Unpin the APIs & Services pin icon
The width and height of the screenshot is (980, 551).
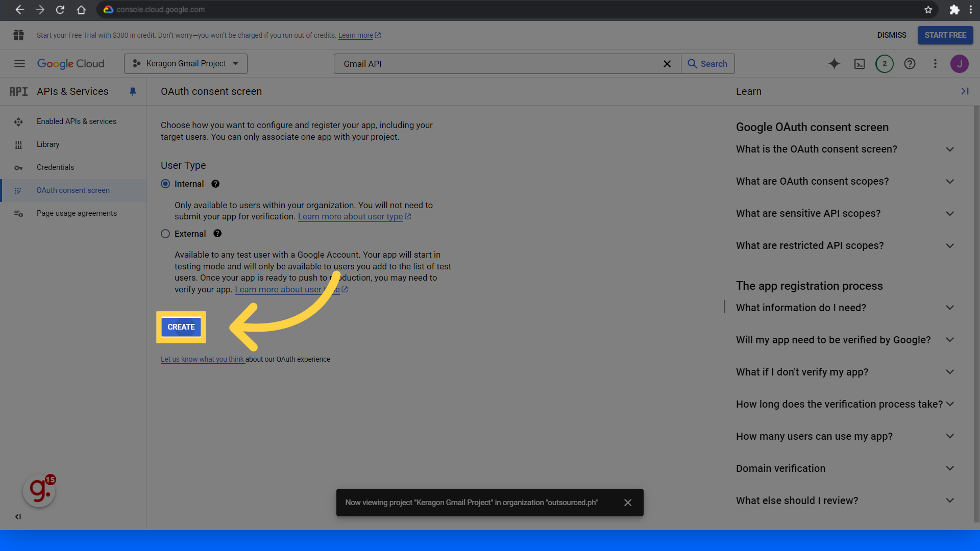(133, 91)
